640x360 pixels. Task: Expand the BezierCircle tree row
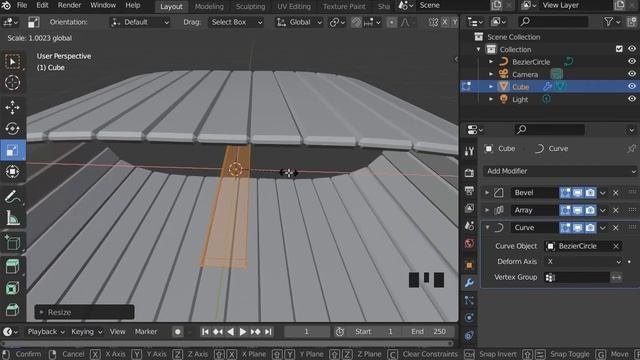pyautogui.click(x=491, y=62)
